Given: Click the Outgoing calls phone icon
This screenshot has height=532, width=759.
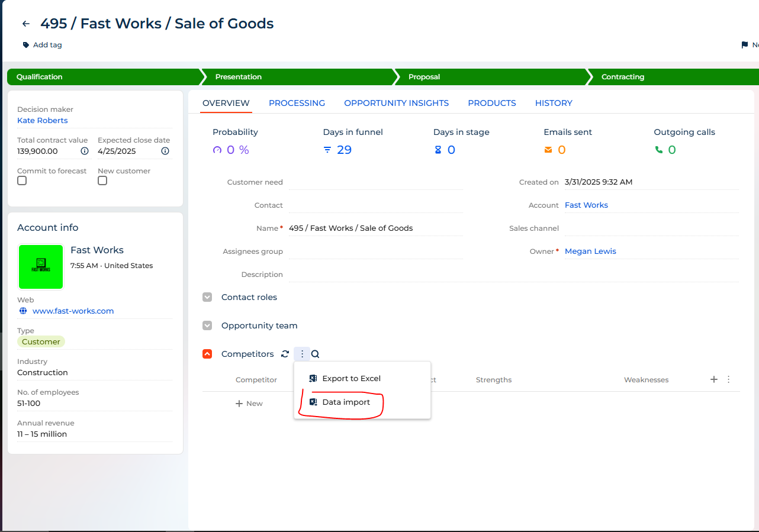Looking at the screenshot, I should [658, 150].
